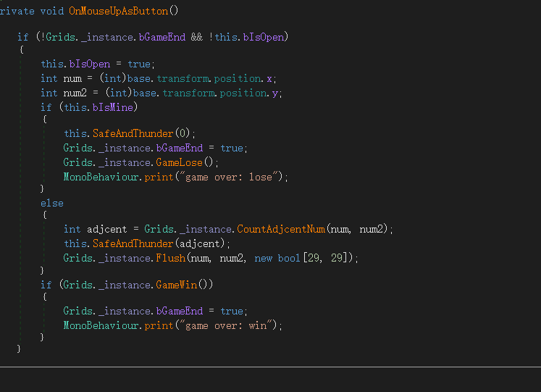Click the OnMouseUpAsButton method name
Image resolution: width=541 pixels, height=392 pixels.
pyautogui.click(x=118, y=11)
